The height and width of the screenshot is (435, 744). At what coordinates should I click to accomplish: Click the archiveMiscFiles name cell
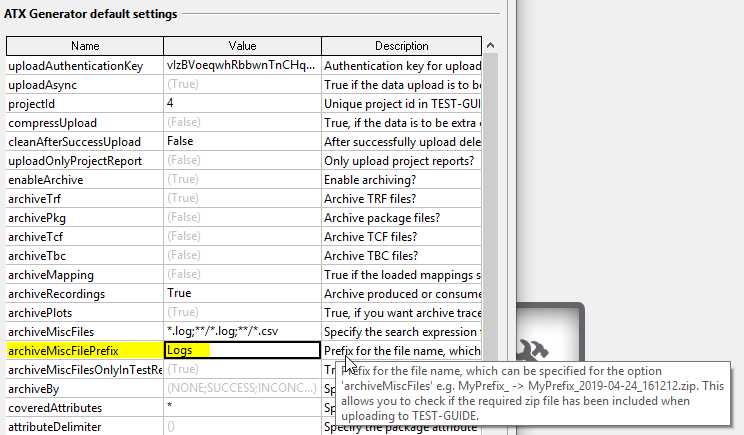click(x=85, y=331)
